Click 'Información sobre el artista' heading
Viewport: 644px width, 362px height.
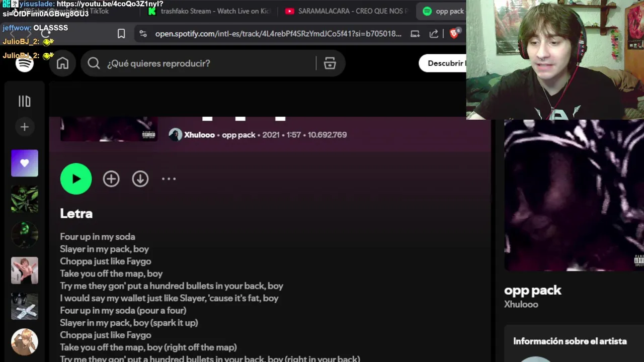click(x=570, y=341)
